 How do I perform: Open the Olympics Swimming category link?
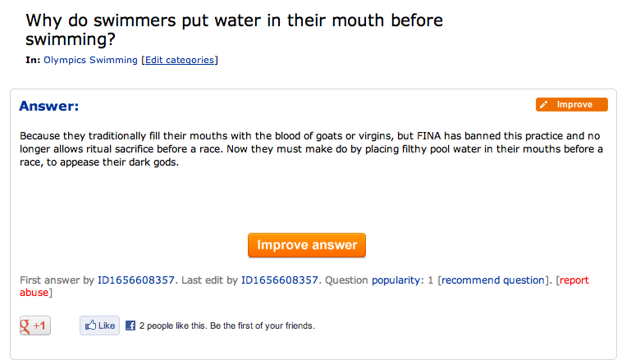click(x=90, y=60)
